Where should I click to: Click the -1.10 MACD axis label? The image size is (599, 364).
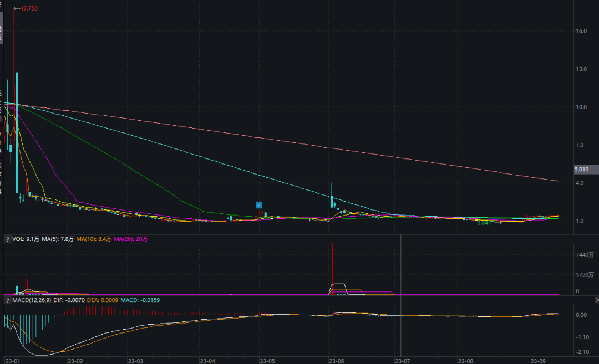point(582,337)
